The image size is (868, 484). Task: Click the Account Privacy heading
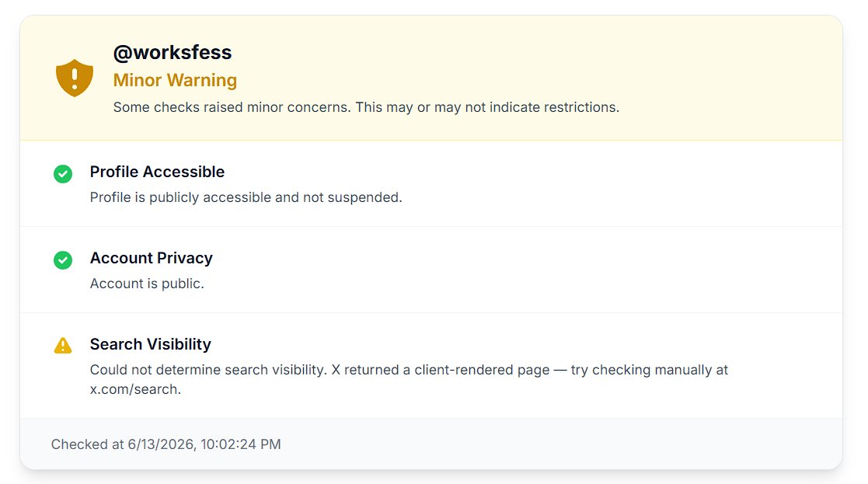coord(151,259)
